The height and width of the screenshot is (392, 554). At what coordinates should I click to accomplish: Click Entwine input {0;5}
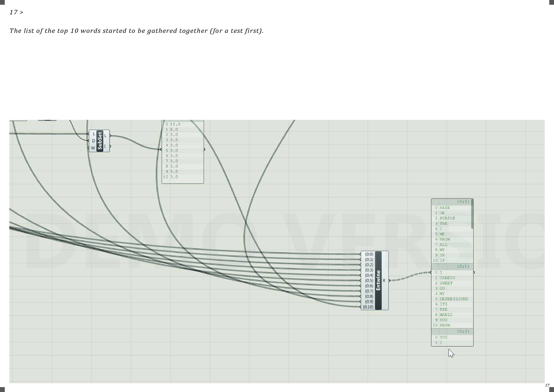click(x=369, y=280)
